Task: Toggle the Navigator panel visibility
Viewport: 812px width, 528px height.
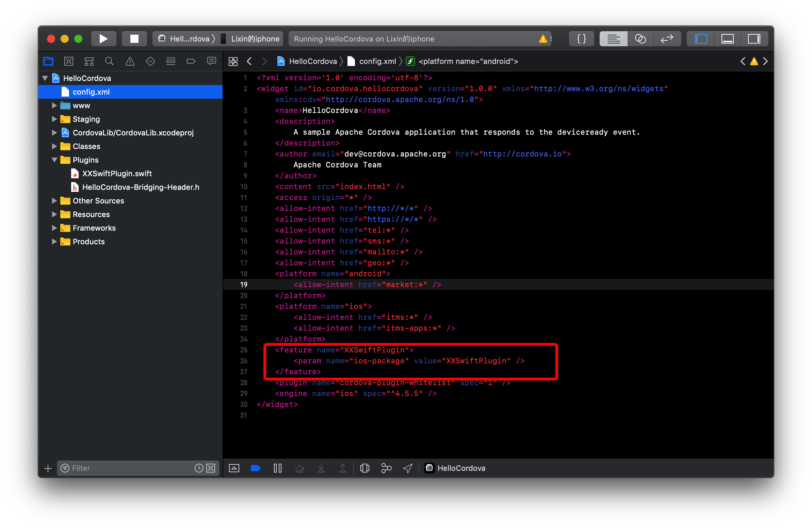Action: click(701, 39)
